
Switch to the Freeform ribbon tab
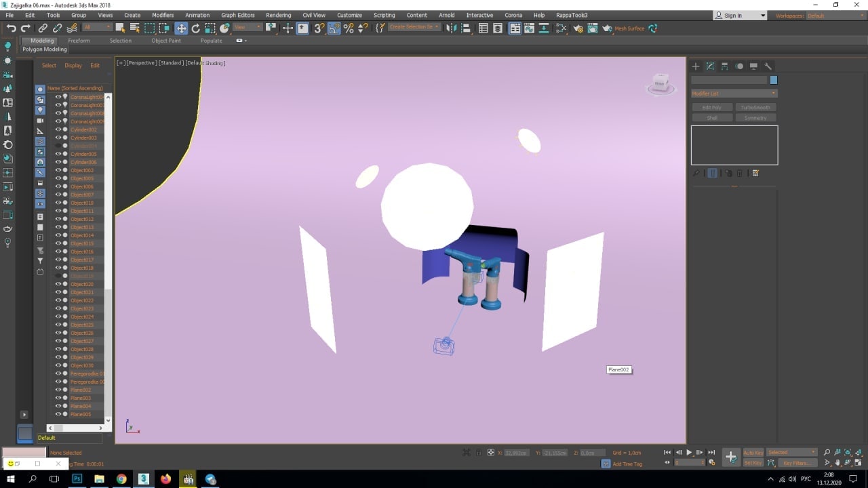(x=79, y=41)
